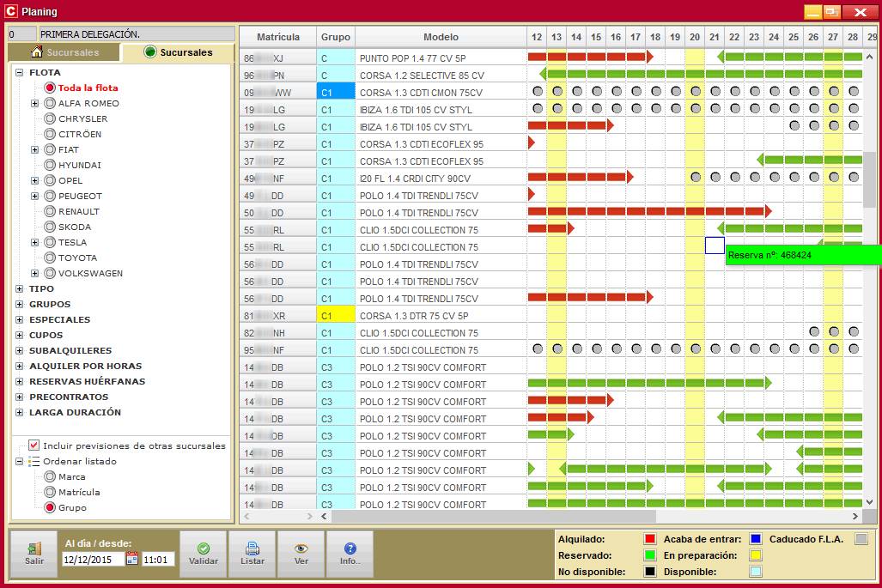Screen dimensions: 882x588
Task: Open the calendar date picker icon
Action: coord(132,559)
